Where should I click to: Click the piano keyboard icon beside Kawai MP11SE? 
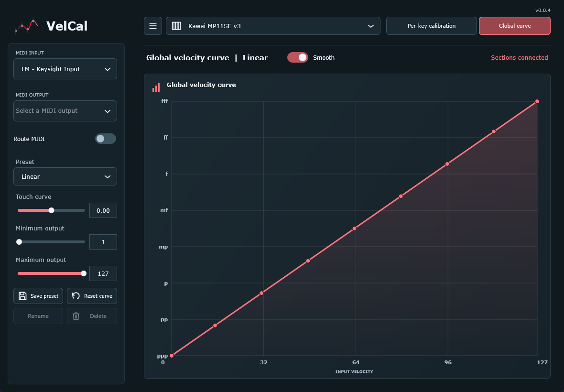click(176, 26)
